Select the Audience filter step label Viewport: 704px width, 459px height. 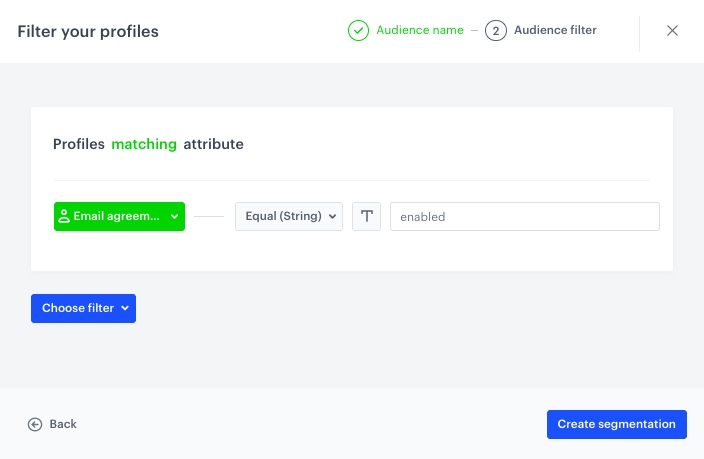click(555, 31)
